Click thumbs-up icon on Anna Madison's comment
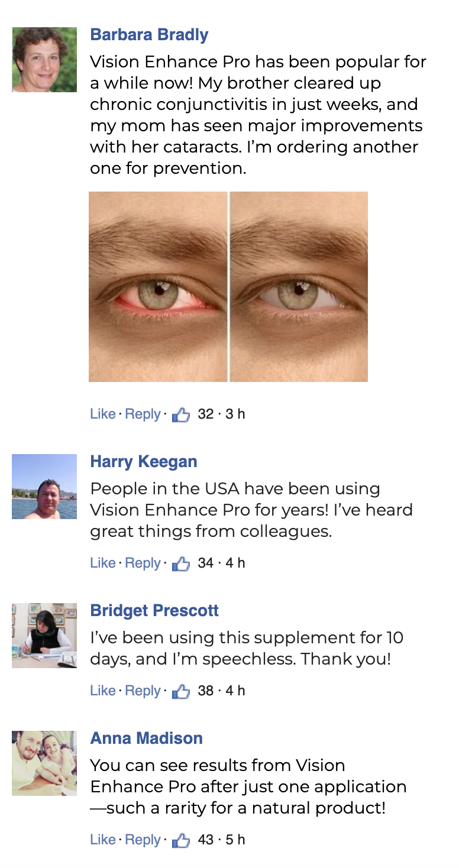 point(181,840)
